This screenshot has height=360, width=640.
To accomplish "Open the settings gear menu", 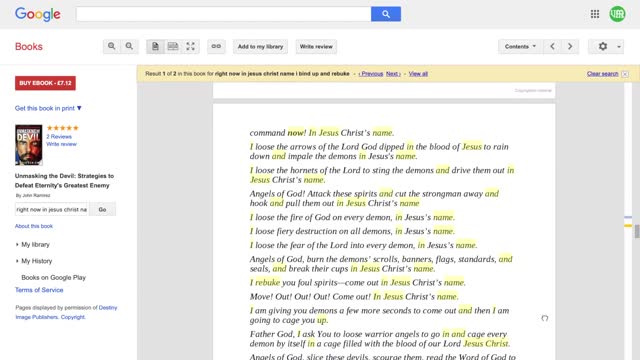I will click(602, 47).
